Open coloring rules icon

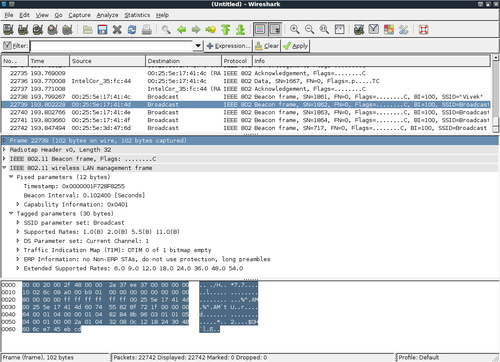pos(389,30)
